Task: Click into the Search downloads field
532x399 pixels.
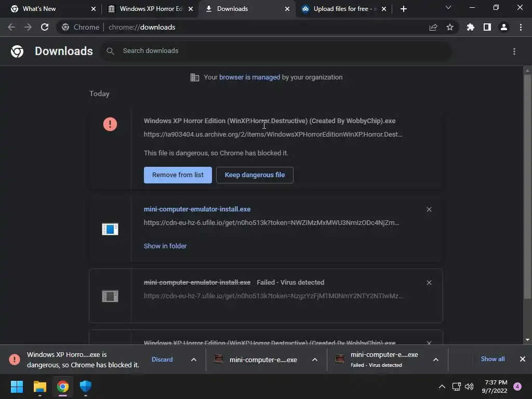Action: coord(276,51)
